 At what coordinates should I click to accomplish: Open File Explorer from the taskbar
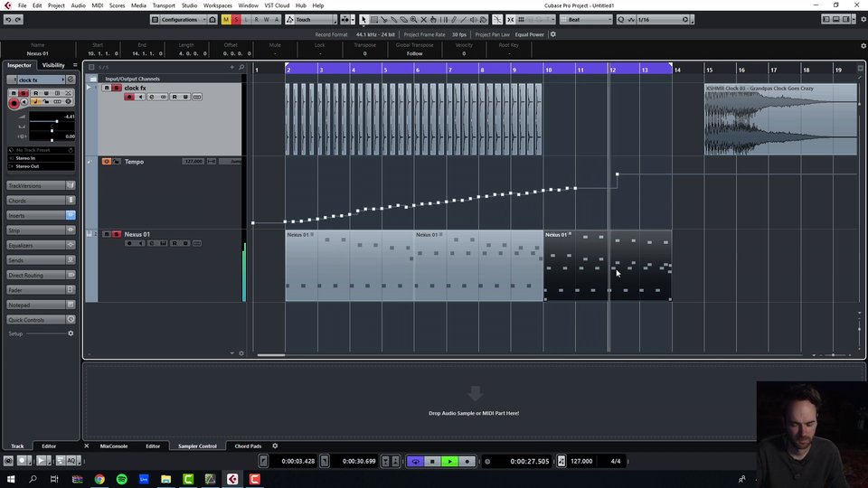166,479
